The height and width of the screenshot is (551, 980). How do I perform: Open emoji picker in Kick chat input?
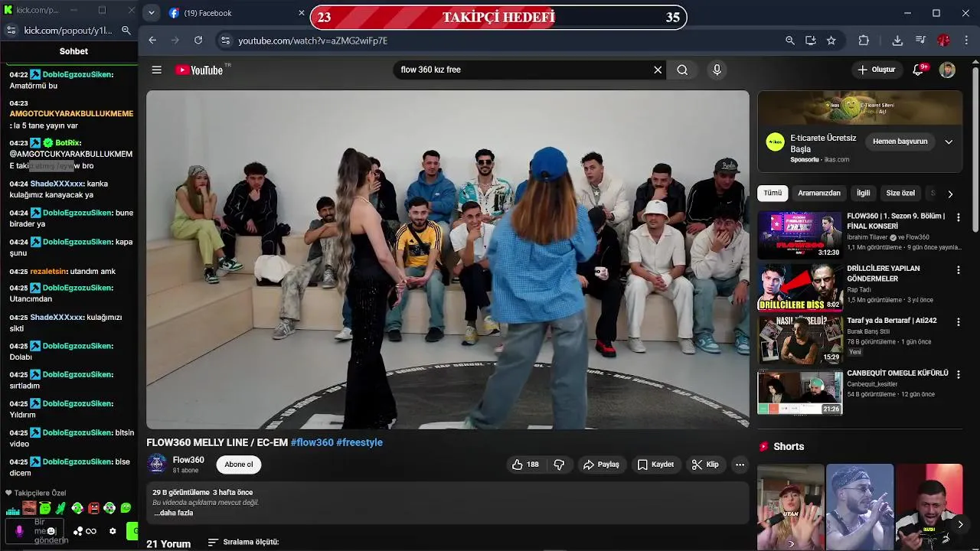click(x=51, y=530)
